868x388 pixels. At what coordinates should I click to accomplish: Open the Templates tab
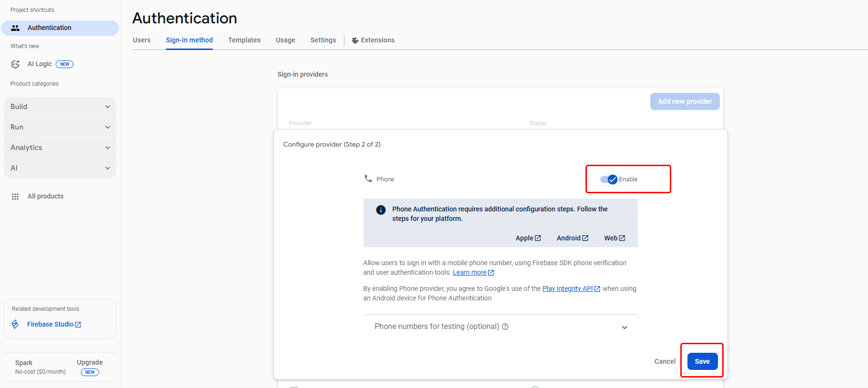[x=244, y=40]
